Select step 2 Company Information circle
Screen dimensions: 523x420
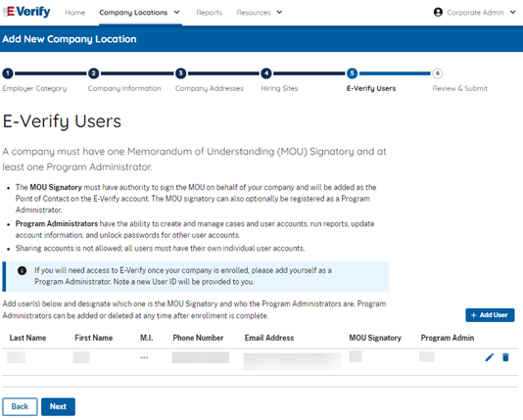(x=94, y=73)
